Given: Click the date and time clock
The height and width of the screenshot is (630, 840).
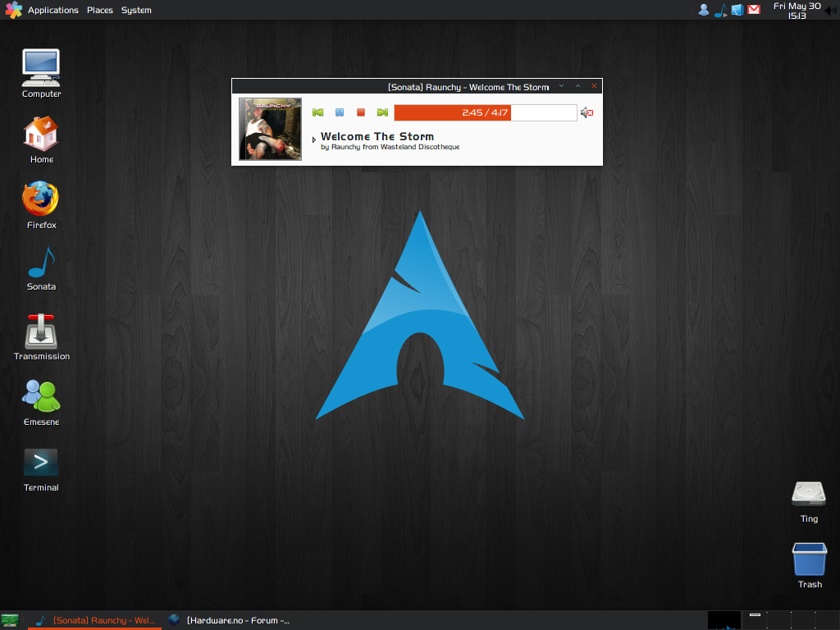Looking at the screenshot, I should (797, 10).
